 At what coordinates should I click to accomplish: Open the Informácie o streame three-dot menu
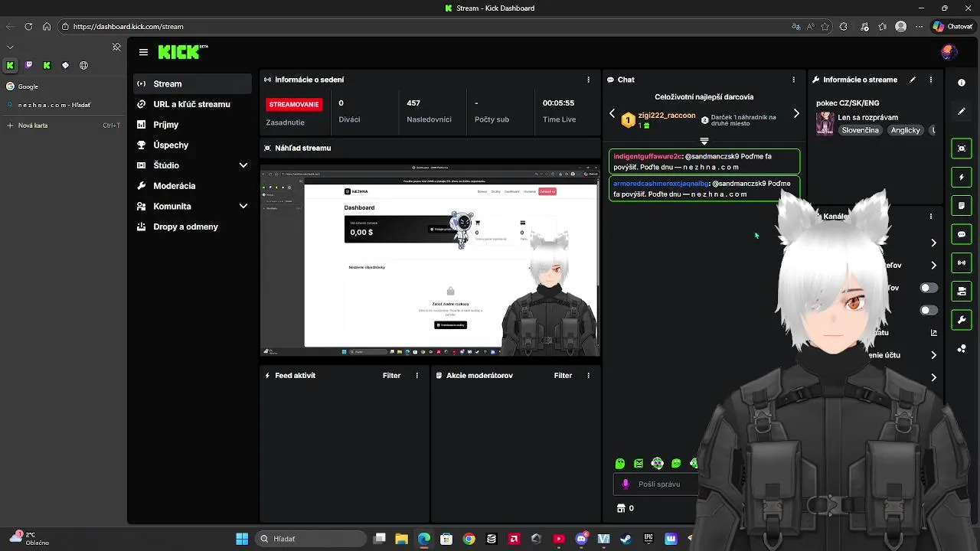[931, 80]
